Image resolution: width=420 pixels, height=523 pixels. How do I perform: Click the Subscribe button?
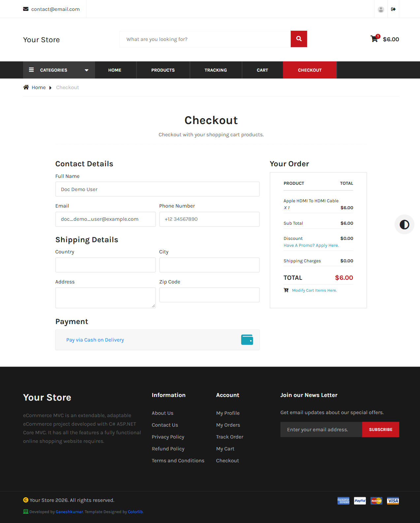click(x=381, y=429)
